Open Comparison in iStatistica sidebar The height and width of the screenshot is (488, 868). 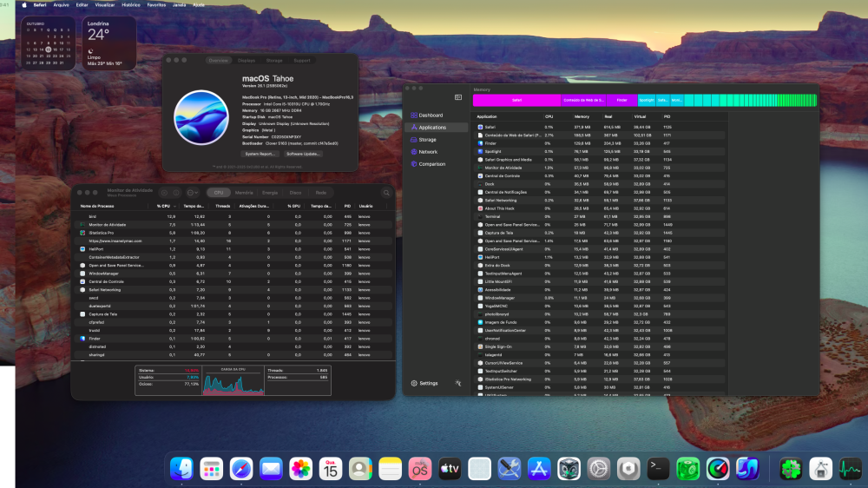pyautogui.click(x=428, y=164)
